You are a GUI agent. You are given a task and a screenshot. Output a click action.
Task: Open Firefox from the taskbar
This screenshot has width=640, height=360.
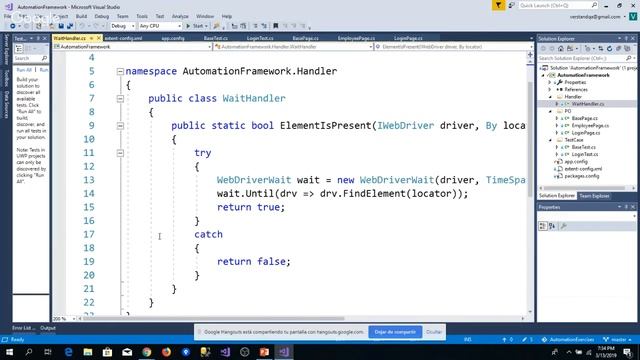(166, 352)
